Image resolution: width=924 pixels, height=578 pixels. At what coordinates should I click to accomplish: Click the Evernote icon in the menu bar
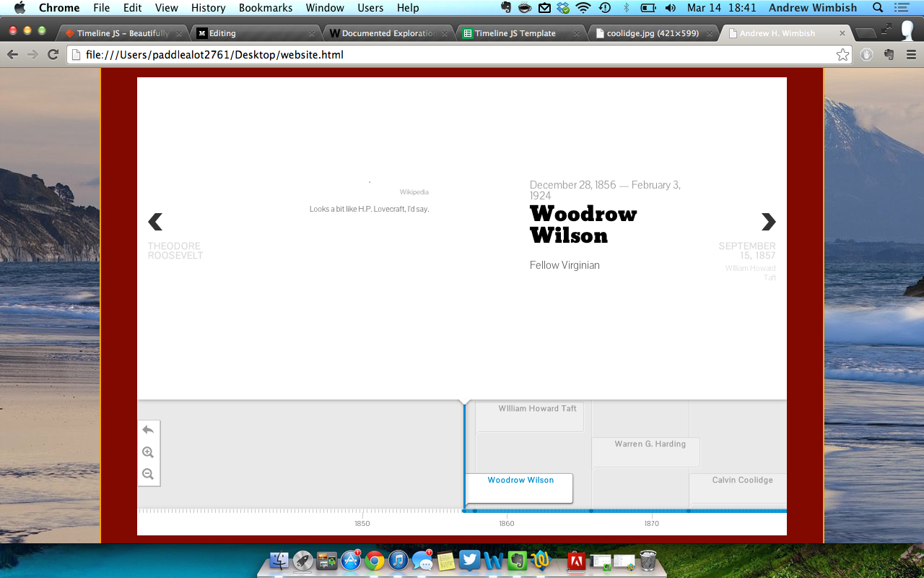tap(506, 8)
